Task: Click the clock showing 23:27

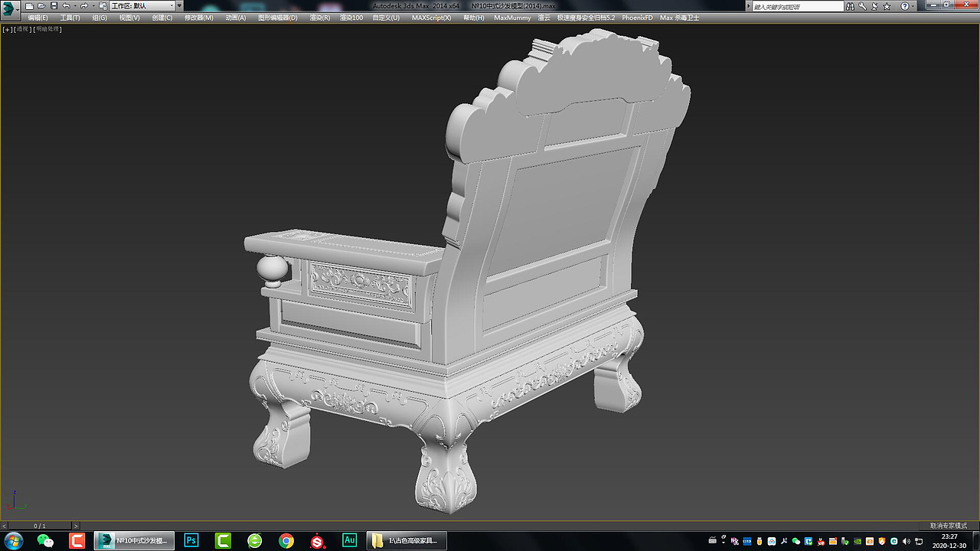Action: 949,536
